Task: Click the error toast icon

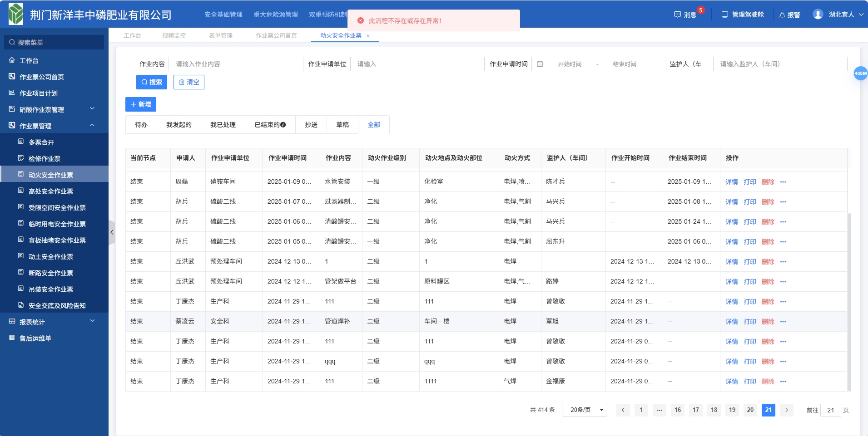Action: (361, 20)
